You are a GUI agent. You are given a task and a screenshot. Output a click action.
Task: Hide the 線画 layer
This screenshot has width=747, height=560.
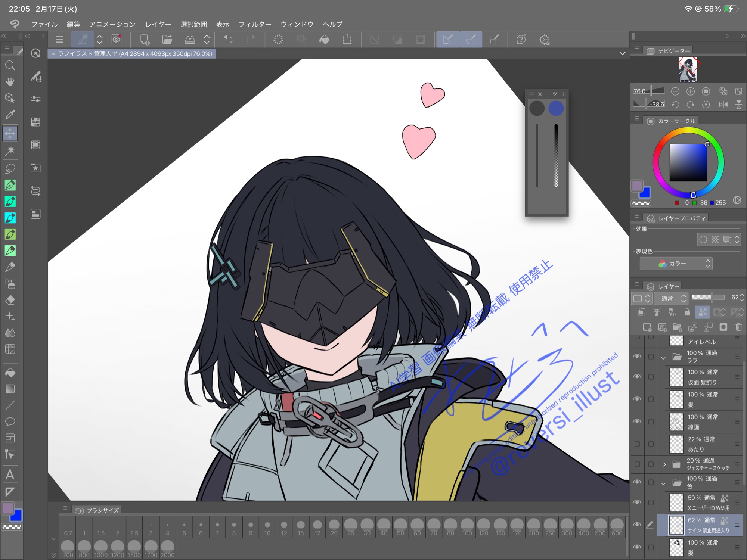pos(637,421)
